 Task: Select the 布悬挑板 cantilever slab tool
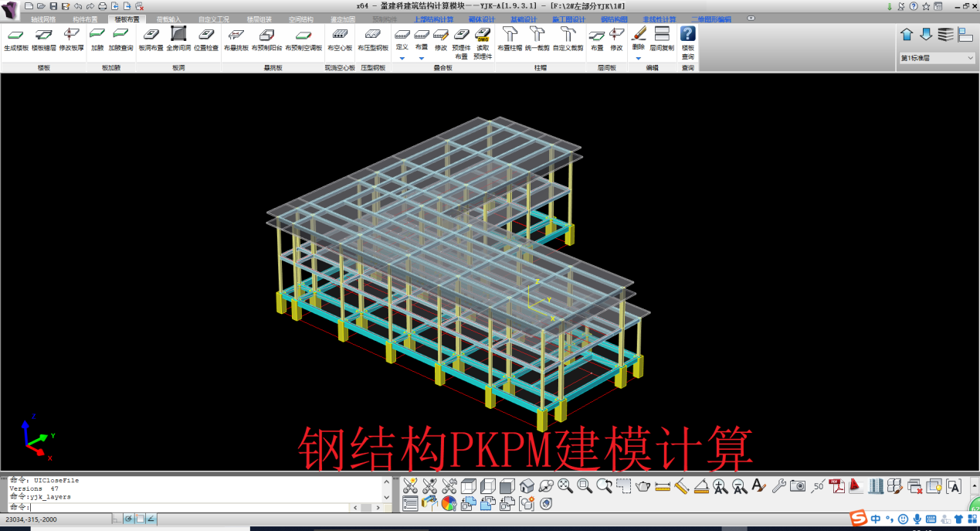[x=236, y=39]
